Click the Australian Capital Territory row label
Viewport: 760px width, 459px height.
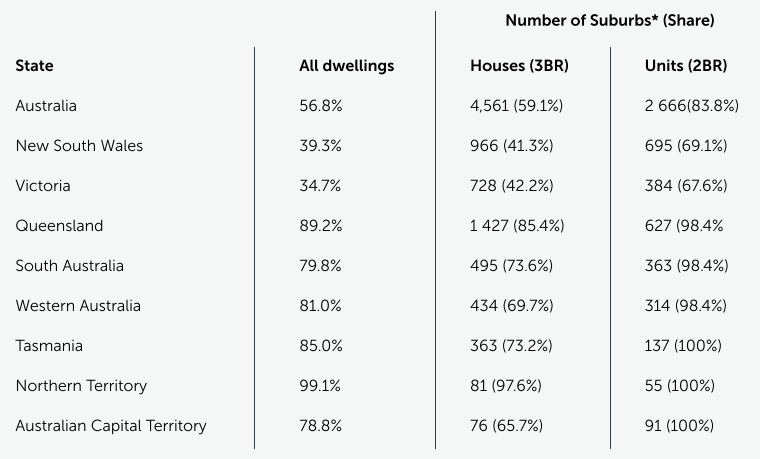tap(111, 426)
